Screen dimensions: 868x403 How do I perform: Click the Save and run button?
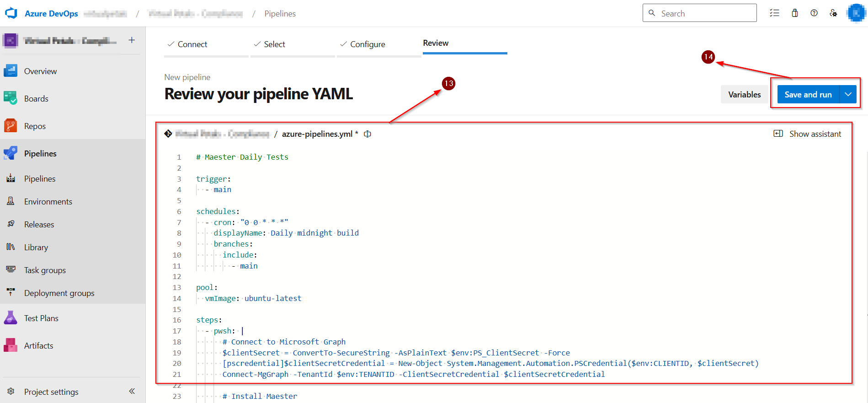pyautogui.click(x=808, y=95)
